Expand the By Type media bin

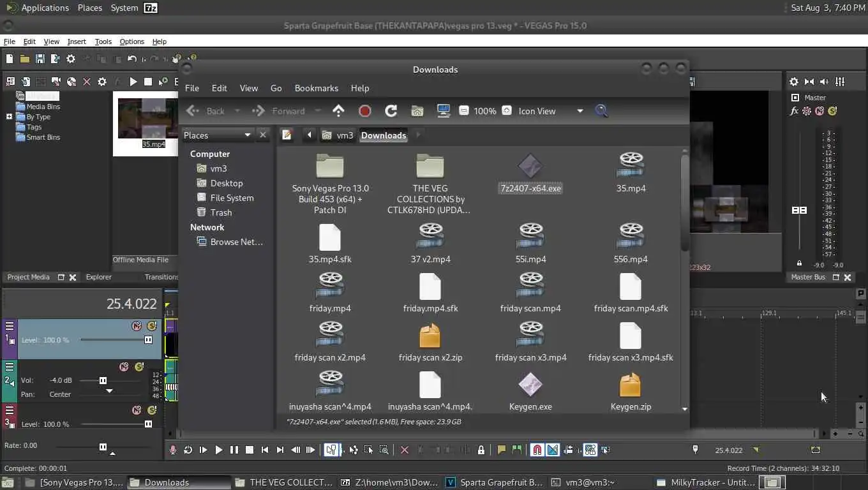[9, 117]
